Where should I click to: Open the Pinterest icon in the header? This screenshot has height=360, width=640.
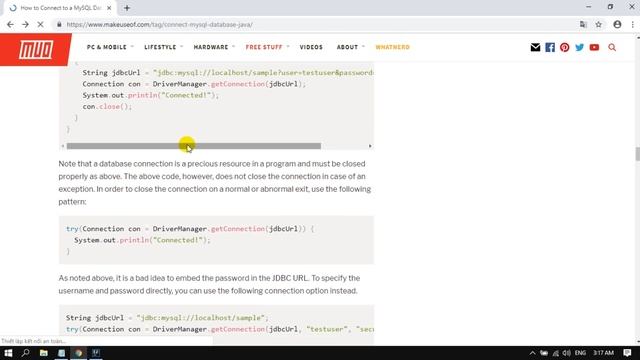564,47
